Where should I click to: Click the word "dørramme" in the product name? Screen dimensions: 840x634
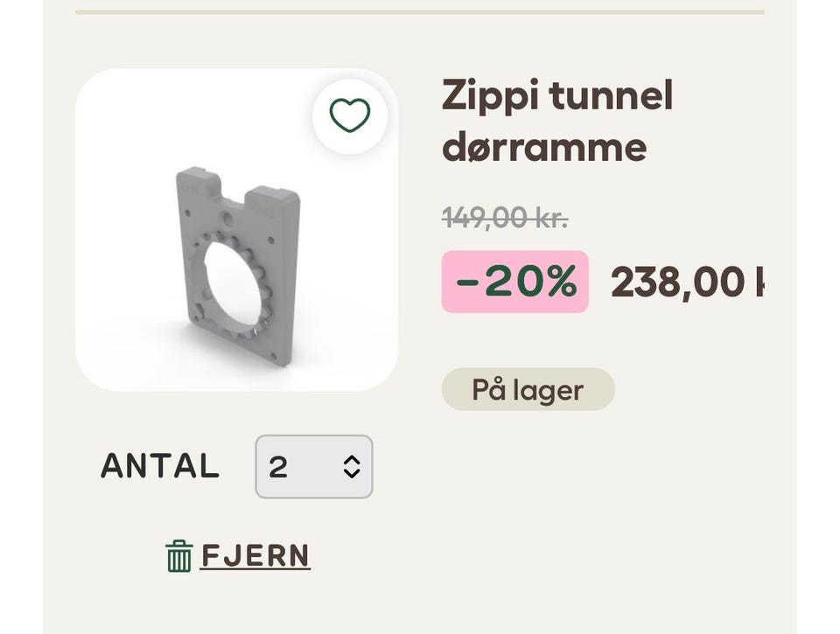(543, 147)
